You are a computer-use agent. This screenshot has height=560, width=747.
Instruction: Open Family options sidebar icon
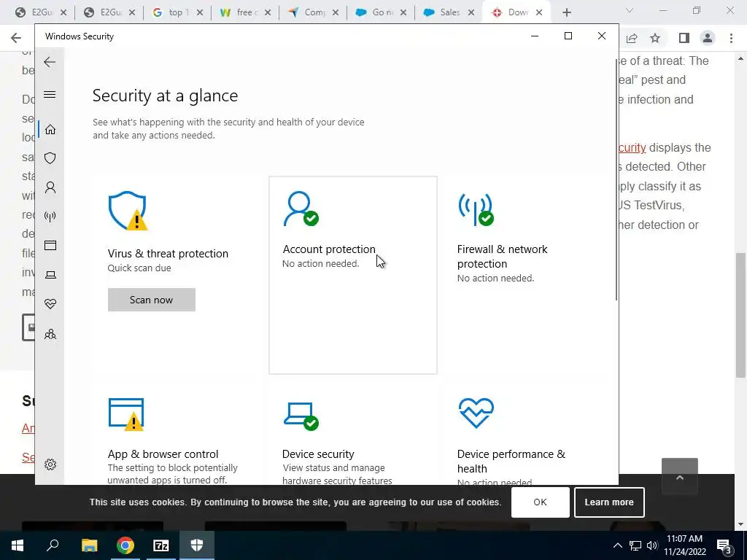50,334
